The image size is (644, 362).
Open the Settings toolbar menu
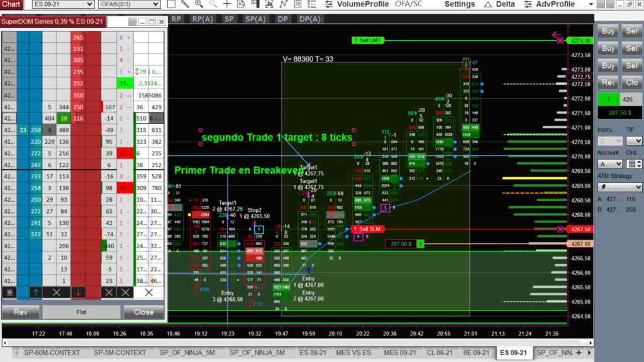click(460, 4)
